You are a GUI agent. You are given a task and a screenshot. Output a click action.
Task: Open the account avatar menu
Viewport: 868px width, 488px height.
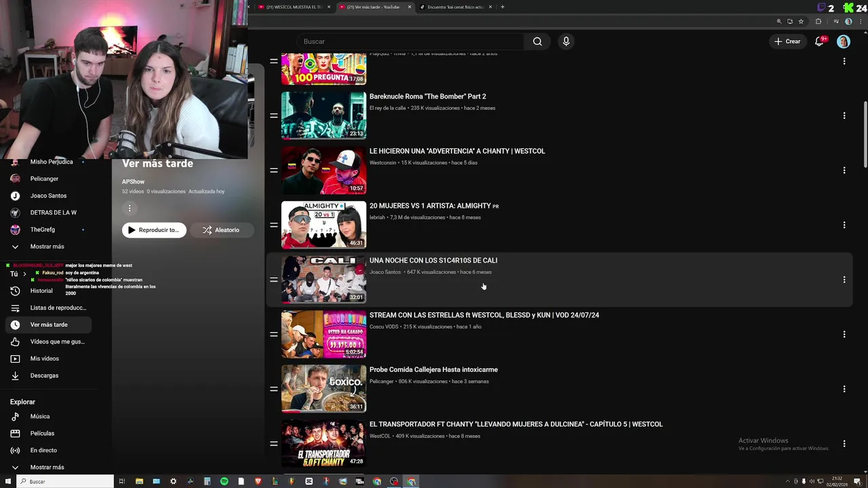pyautogui.click(x=843, y=41)
